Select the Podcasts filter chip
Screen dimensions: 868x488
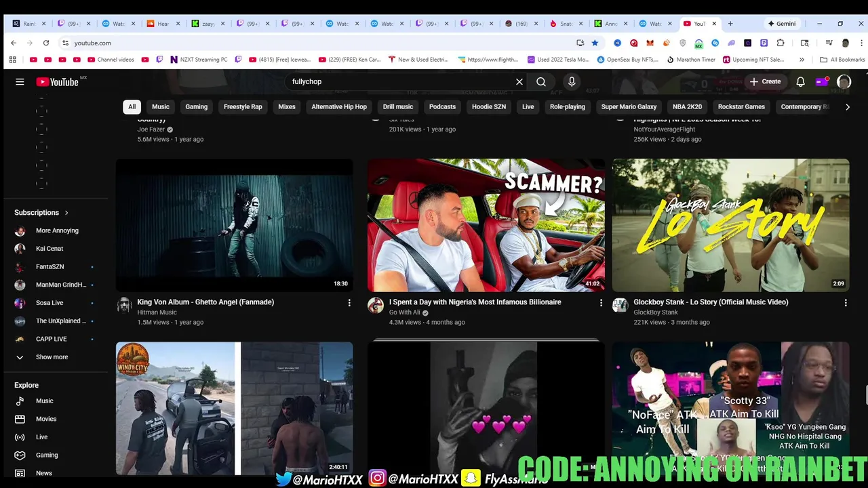pos(442,106)
